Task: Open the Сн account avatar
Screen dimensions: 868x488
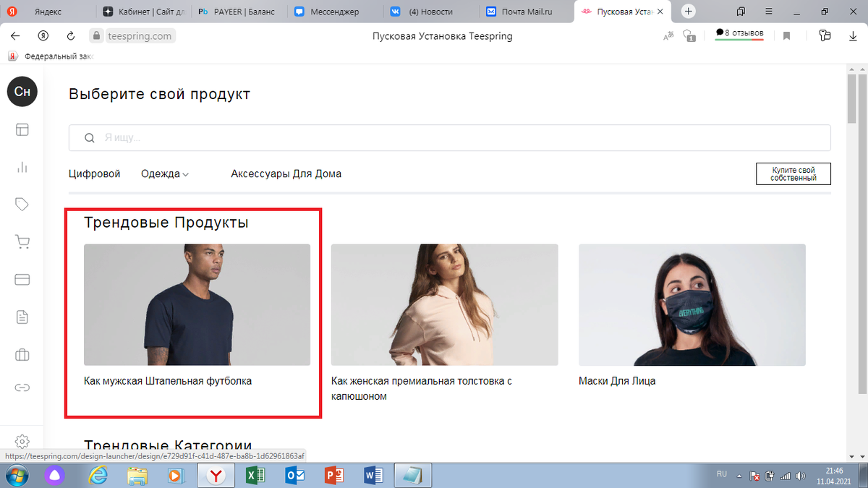Action: click(x=22, y=92)
